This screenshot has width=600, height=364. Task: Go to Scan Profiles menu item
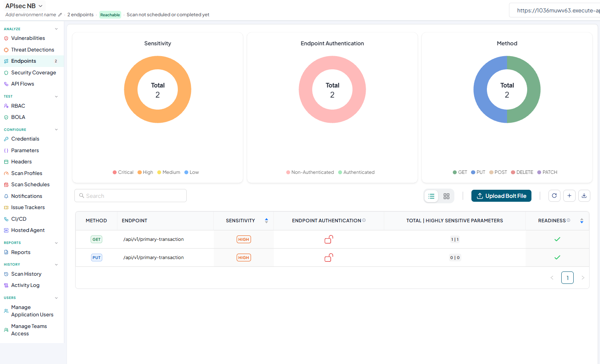(x=27, y=173)
